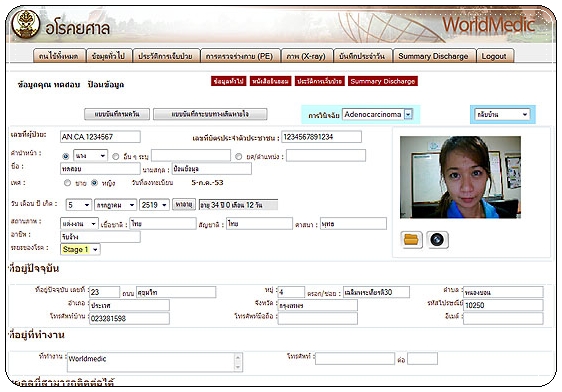Click the patient photo thumbnail
Viewport: 562px width, 392px height.
click(460, 177)
